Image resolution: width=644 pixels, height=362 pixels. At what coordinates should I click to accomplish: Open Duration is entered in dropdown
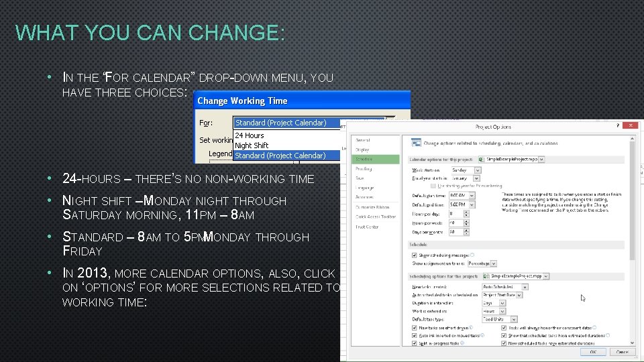click(x=502, y=303)
